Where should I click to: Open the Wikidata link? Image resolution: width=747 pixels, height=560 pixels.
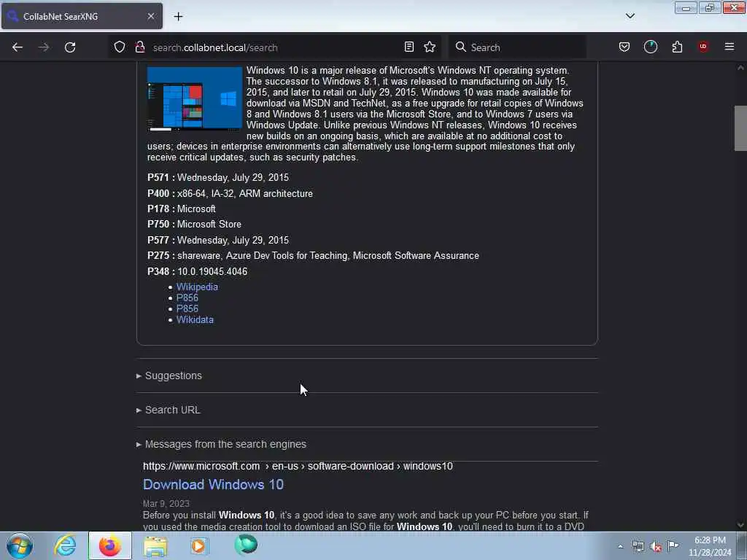[195, 319]
